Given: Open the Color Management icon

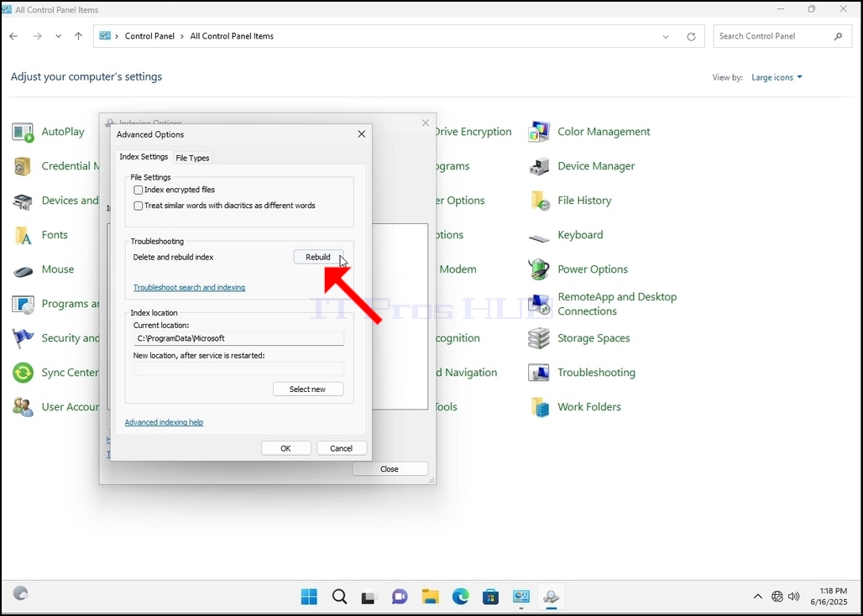Looking at the screenshot, I should click(x=539, y=132).
